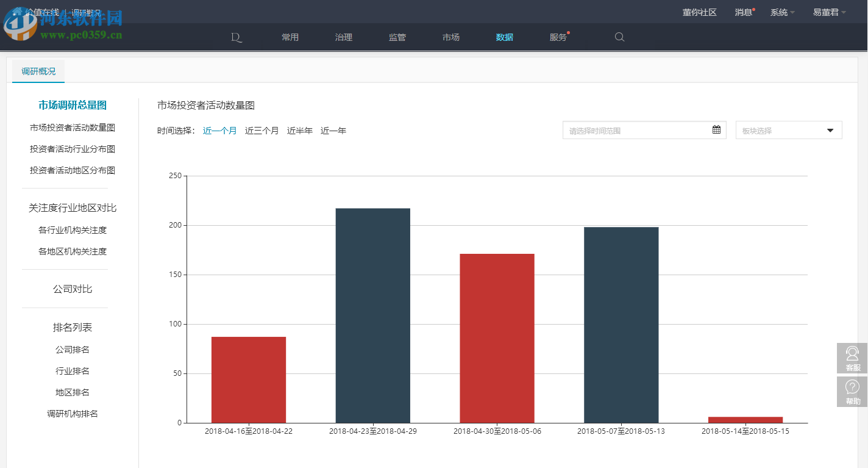Open 公司对比 from the sidebar
The image size is (868, 468).
pos(73,289)
